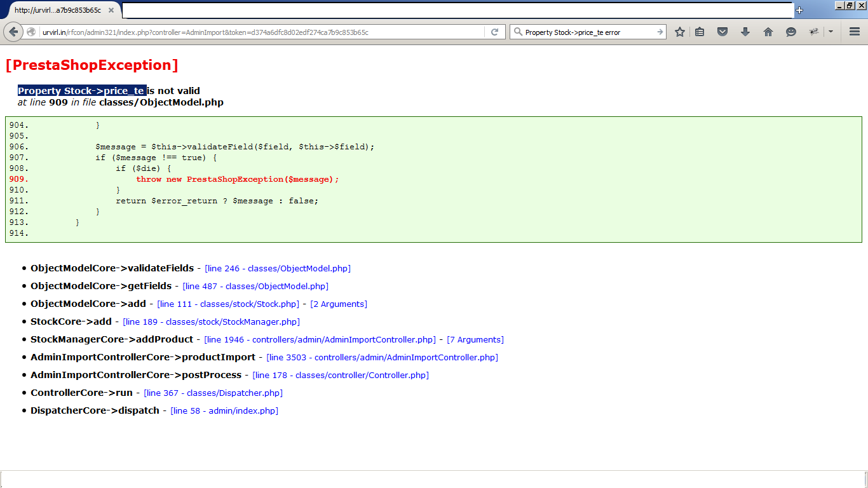Open the Hello chat smiley icon

[791, 32]
